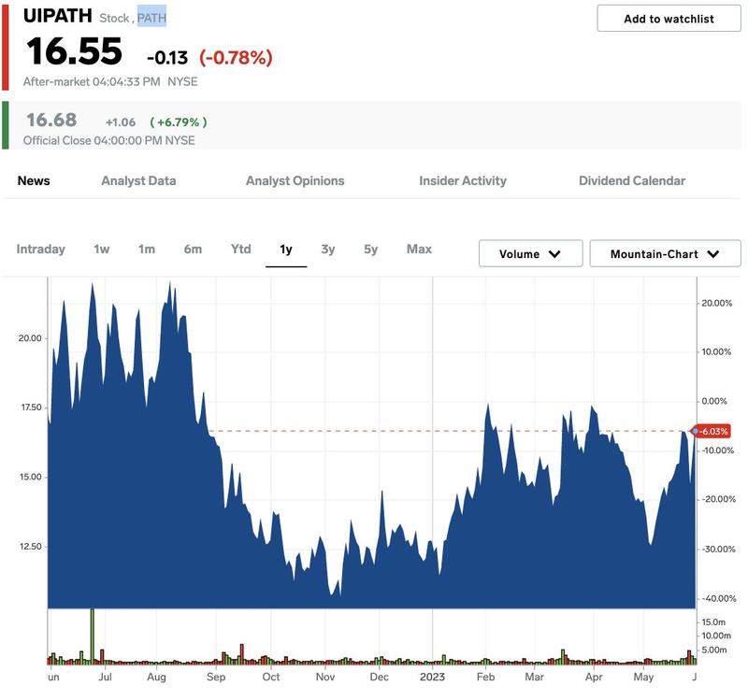Click the Apr label on the time axis
Image resolution: width=748 pixels, height=700 pixels.
point(594,677)
